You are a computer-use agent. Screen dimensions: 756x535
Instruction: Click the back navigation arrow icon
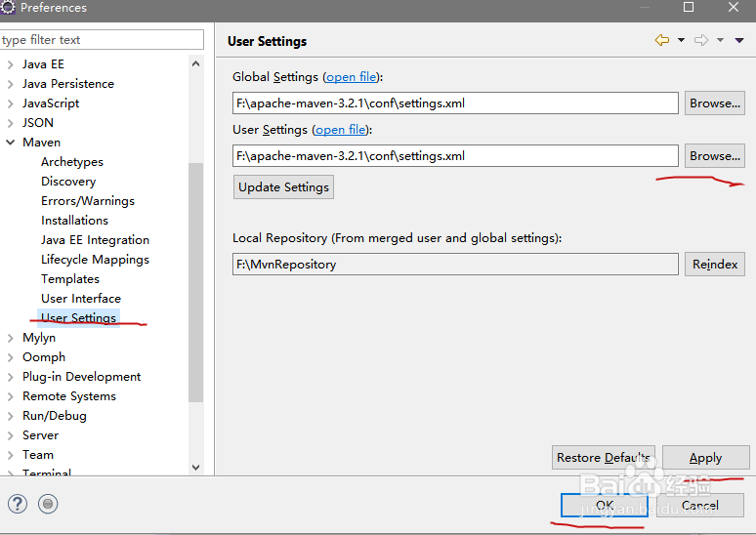coord(662,40)
